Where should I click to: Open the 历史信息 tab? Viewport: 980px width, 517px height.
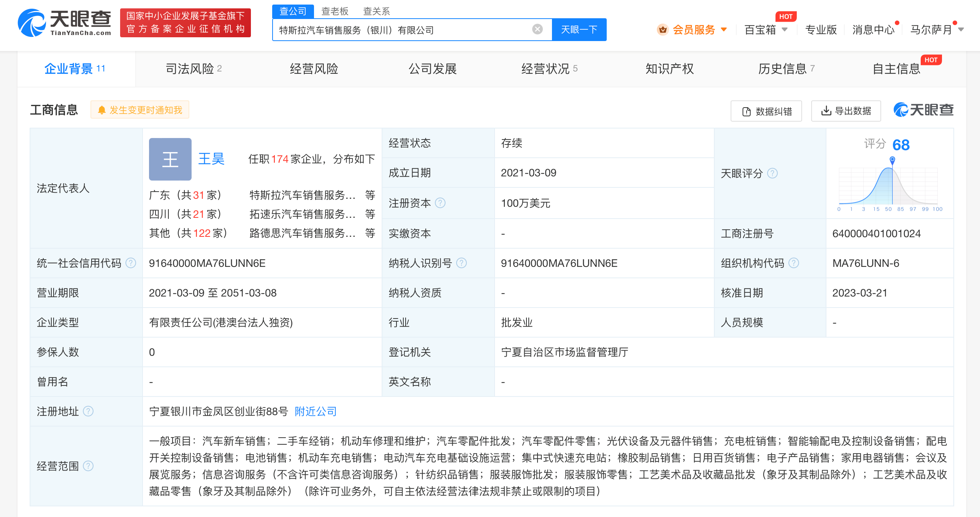(787, 69)
